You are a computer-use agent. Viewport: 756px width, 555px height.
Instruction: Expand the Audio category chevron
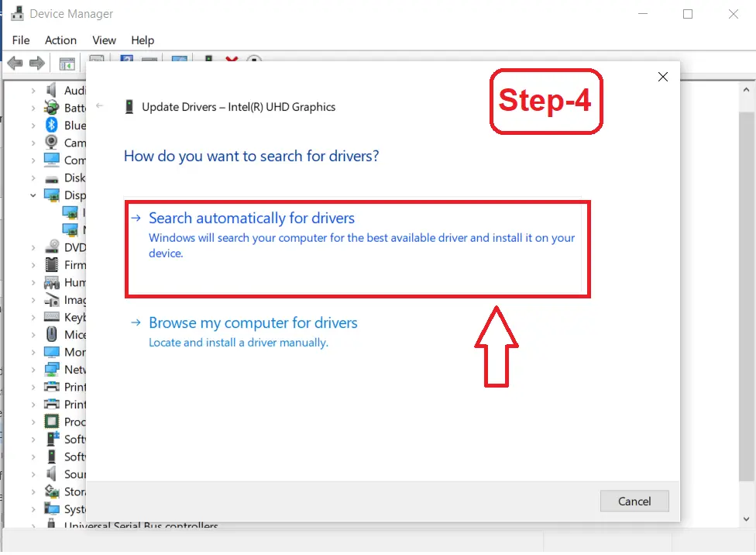33,91
